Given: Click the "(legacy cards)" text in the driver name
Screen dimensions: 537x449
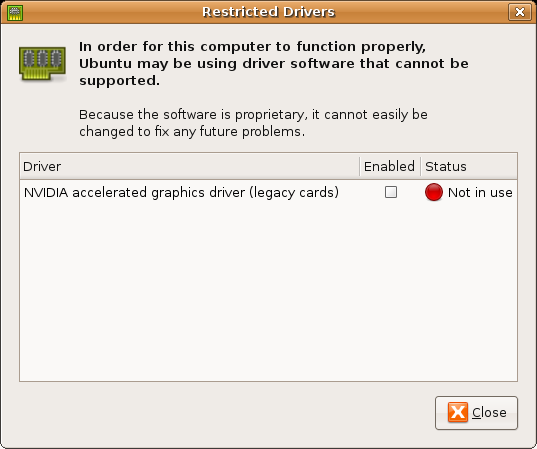Looking at the screenshot, I should tap(294, 192).
